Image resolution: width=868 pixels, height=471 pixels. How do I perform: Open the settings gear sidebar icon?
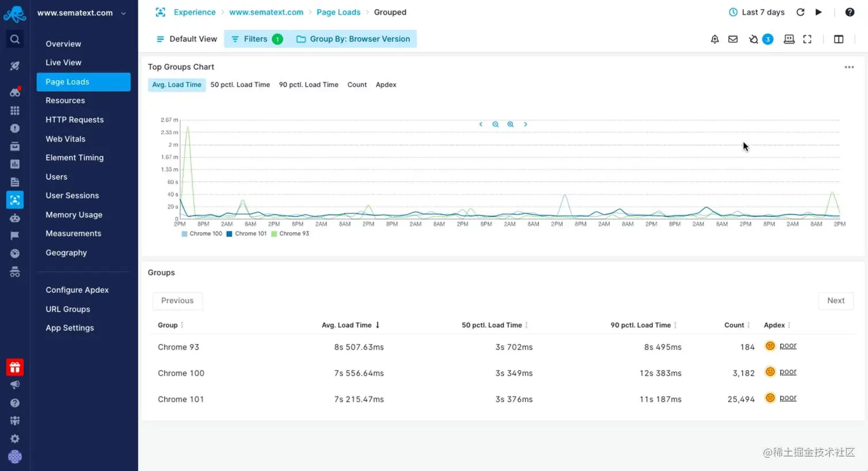[x=15, y=439]
